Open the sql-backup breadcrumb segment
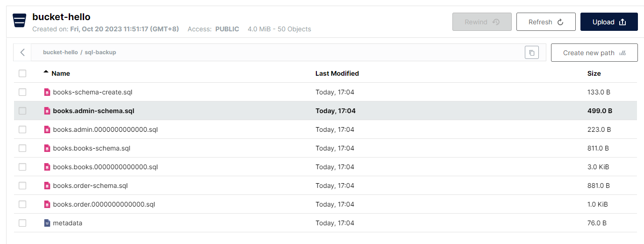This screenshot has width=644, height=244. pos(100,52)
